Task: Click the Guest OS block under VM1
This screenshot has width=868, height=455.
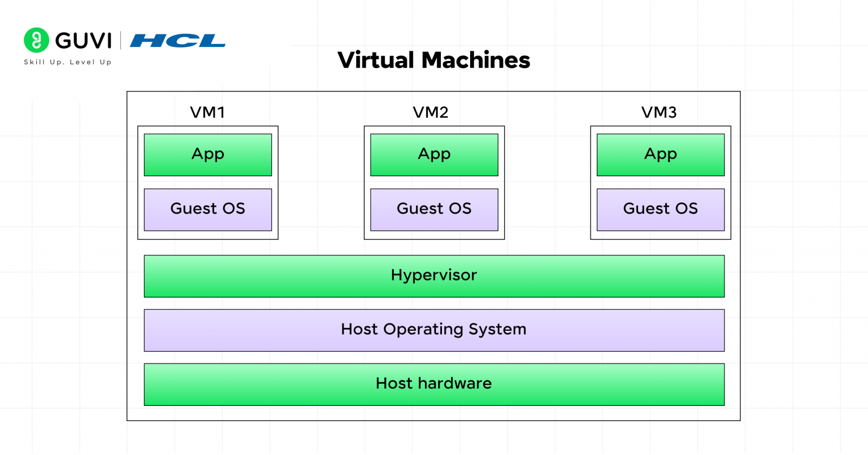Action: click(208, 209)
